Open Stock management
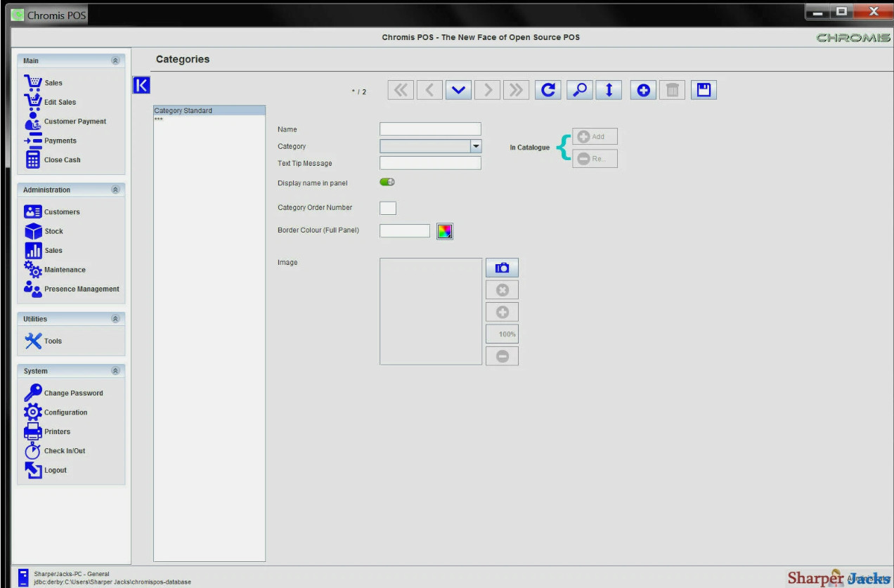894x588 pixels. pyautogui.click(x=44, y=231)
